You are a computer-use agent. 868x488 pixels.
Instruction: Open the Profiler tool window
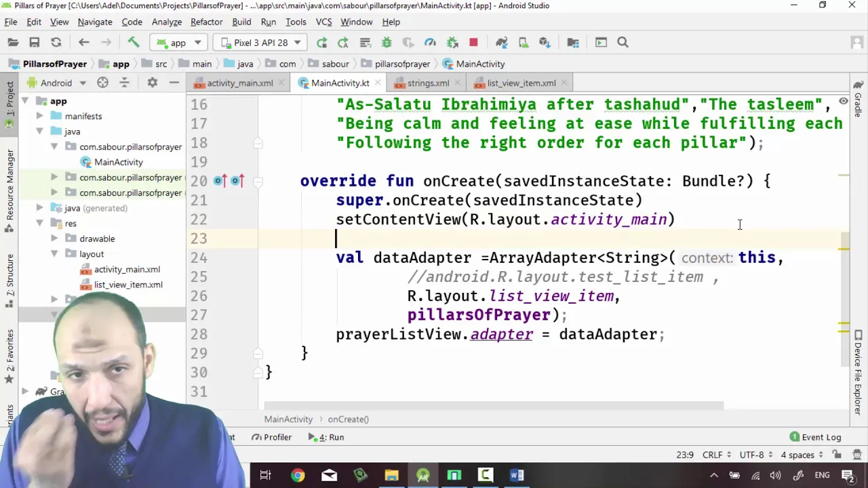271,437
